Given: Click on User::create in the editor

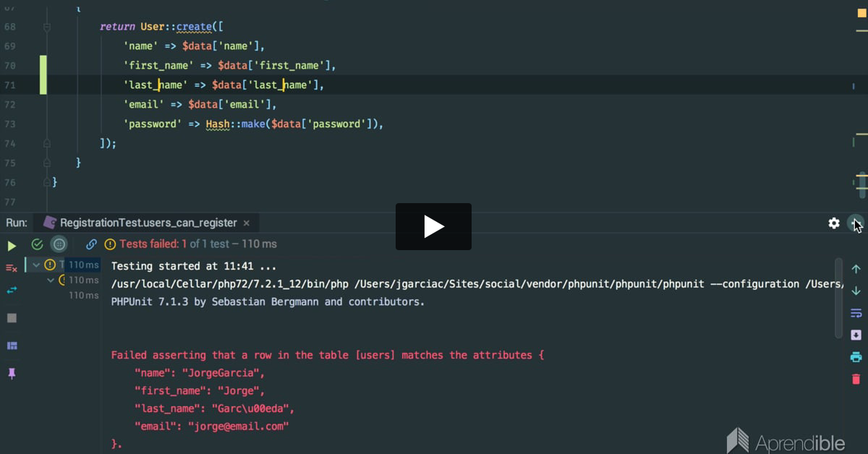Looking at the screenshot, I should [175, 27].
